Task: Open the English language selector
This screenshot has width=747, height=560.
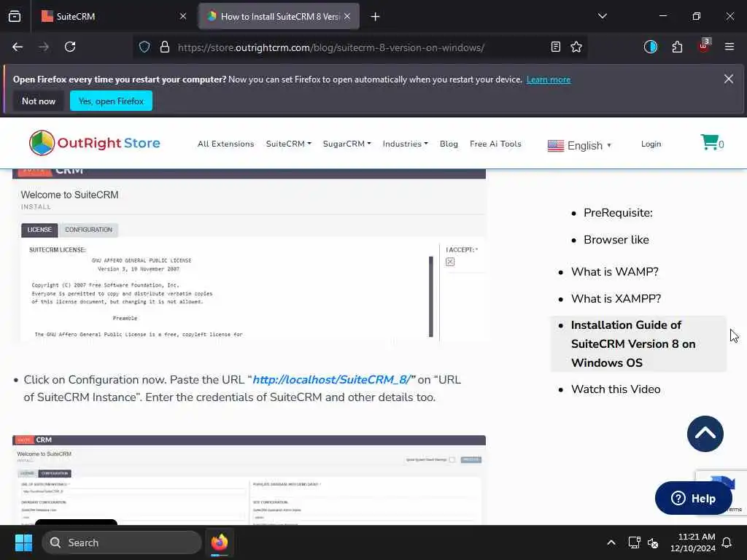Action: pos(579,146)
